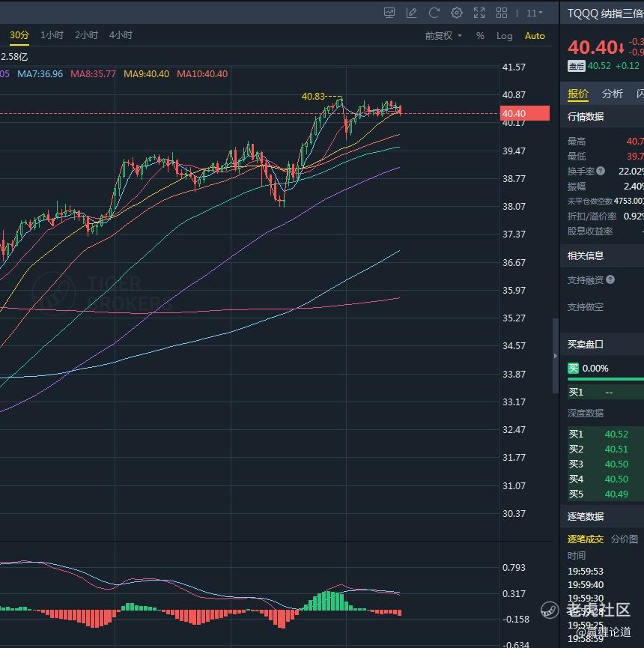
Task: Open the chart indicators icon
Action: [389, 13]
